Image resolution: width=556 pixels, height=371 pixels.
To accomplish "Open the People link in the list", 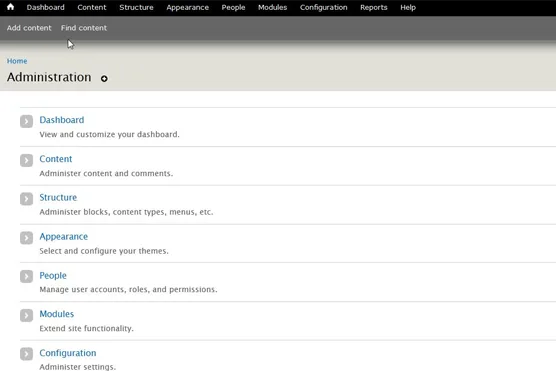I will pyautogui.click(x=53, y=276).
